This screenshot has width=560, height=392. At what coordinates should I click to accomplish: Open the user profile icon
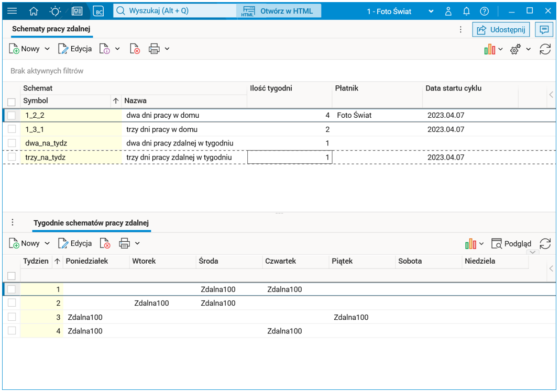(448, 11)
